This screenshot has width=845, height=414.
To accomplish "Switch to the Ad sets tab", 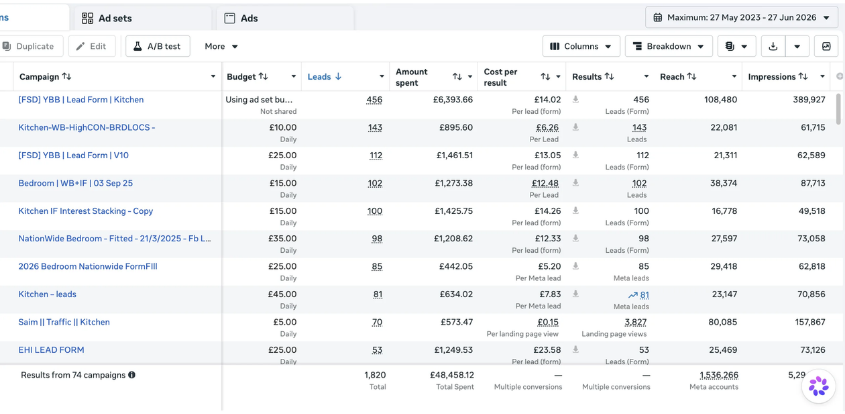I will tap(107, 18).
